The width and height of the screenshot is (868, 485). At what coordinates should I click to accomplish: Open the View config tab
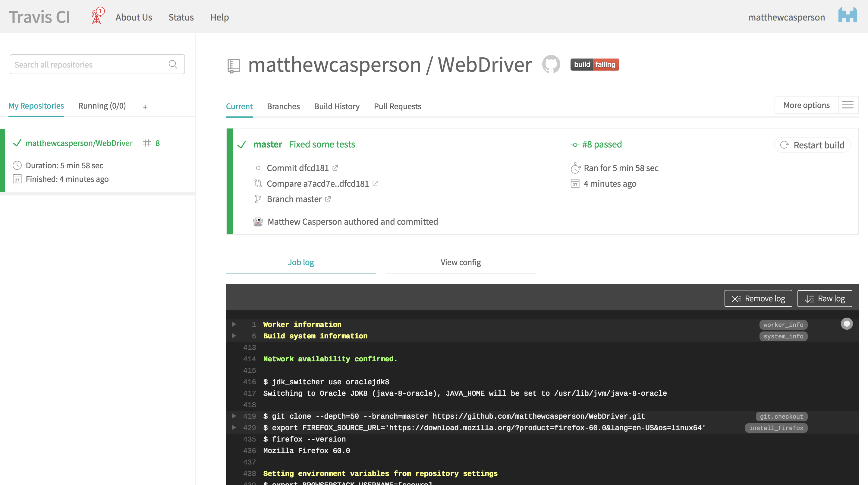click(460, 262)
